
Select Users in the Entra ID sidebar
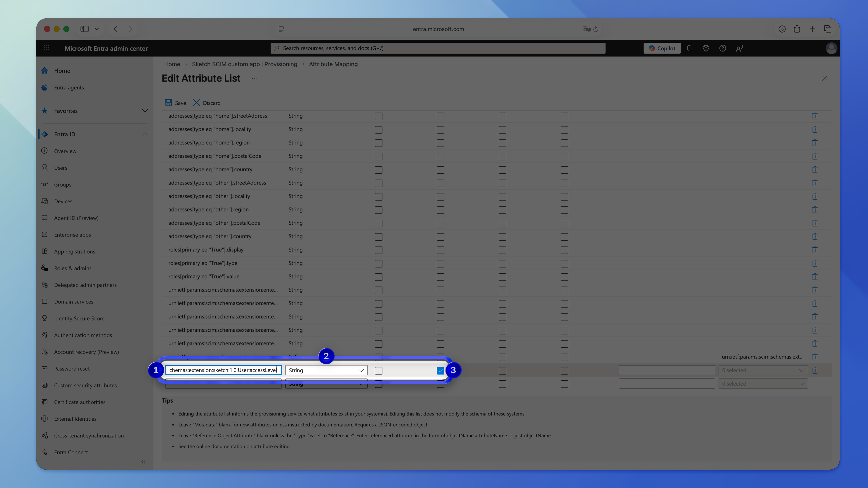pos(61,167)
